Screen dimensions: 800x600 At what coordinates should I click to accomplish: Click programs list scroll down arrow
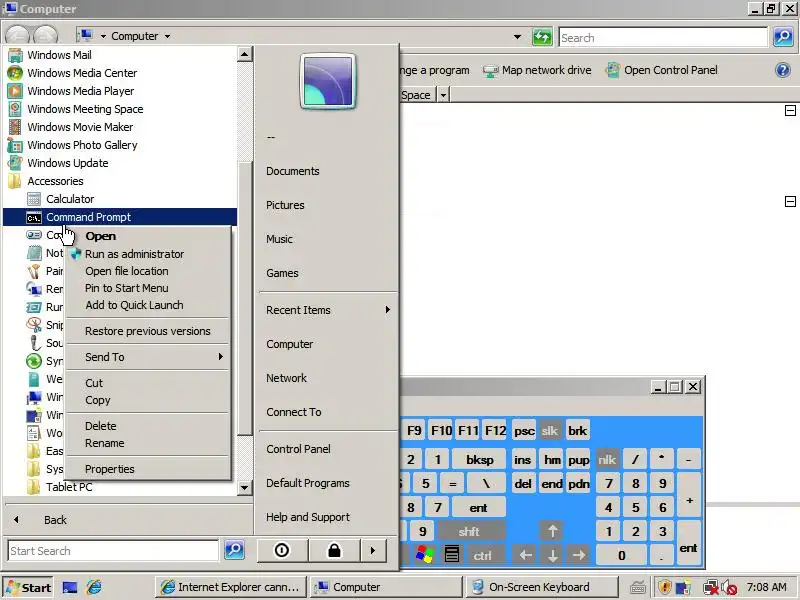[244, 487]
